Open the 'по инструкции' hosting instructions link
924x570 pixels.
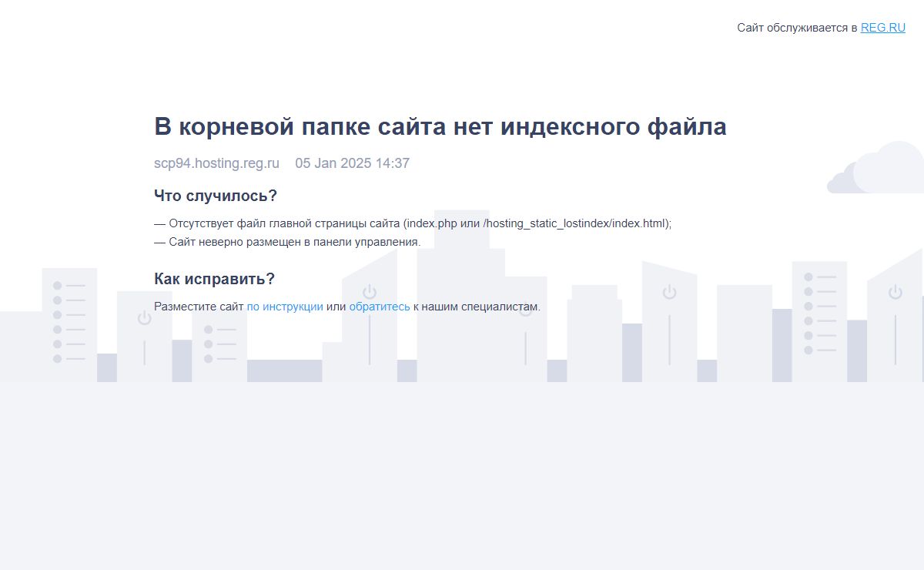click(285, 307)
